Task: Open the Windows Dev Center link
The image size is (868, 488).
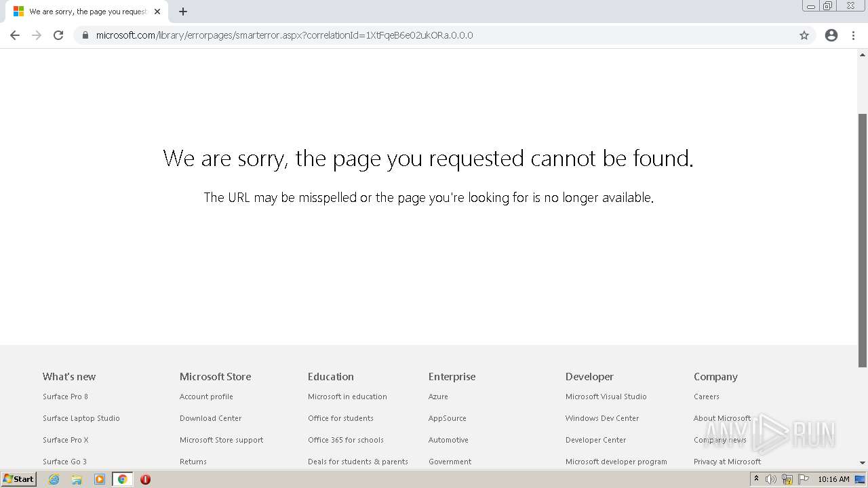Action: tap(602, 418)
